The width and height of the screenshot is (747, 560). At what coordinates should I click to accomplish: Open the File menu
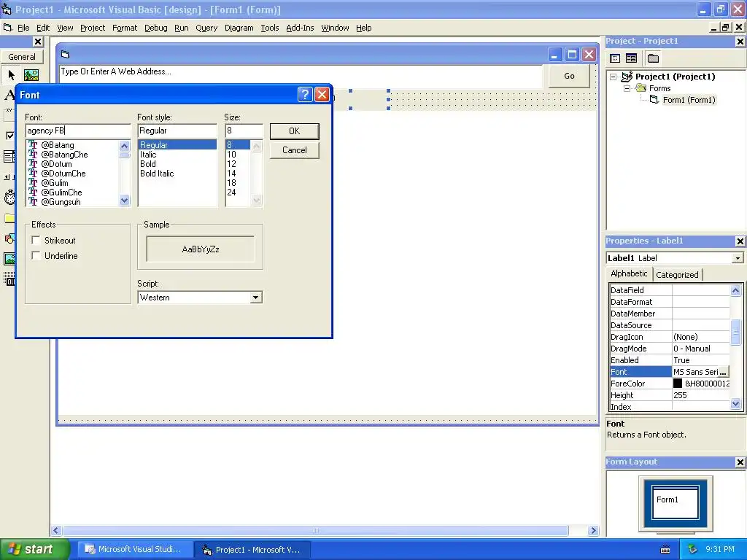23,28
